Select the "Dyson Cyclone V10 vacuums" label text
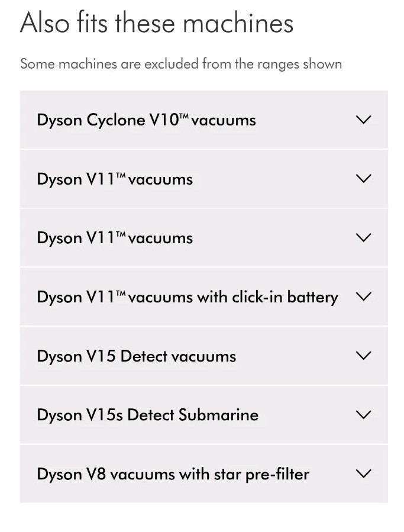 pyautogui.click(x=146, y=120)
